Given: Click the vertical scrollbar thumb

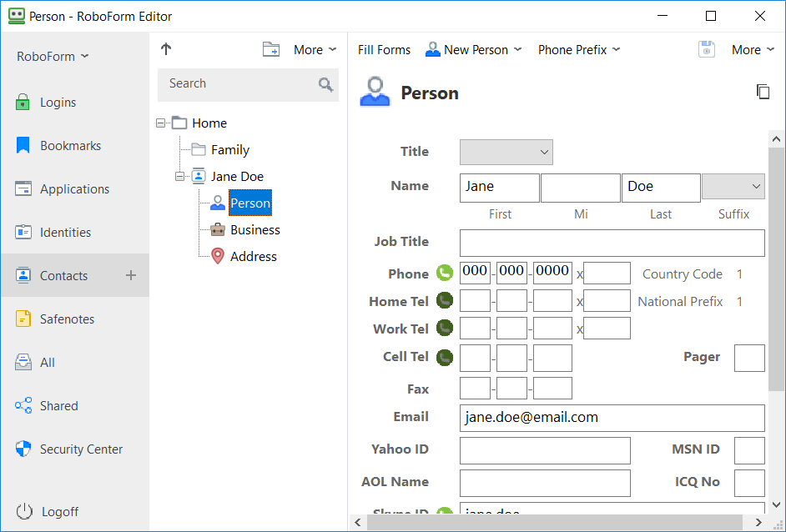Looking at the screenshot, I should coord(777,269).
